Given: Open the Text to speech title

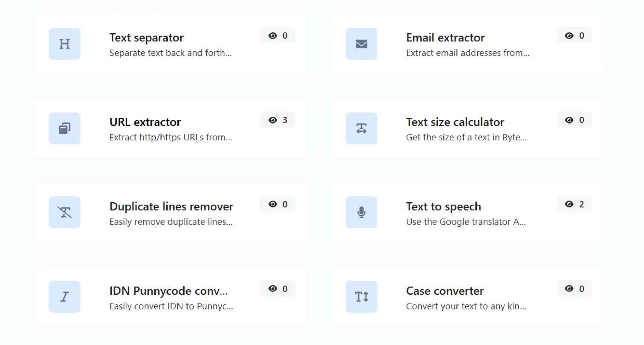Looking at the screenshot, I should coord(443,206).
